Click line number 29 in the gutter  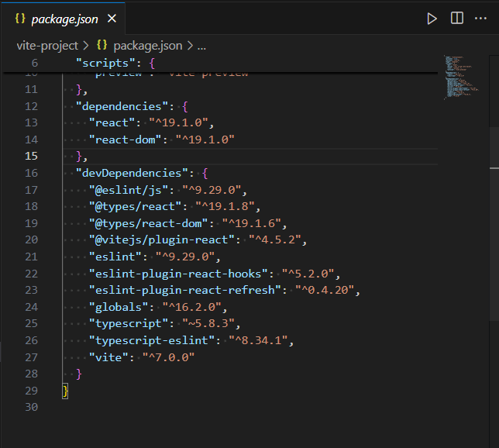pyautogui.click(x=31, y=391)
